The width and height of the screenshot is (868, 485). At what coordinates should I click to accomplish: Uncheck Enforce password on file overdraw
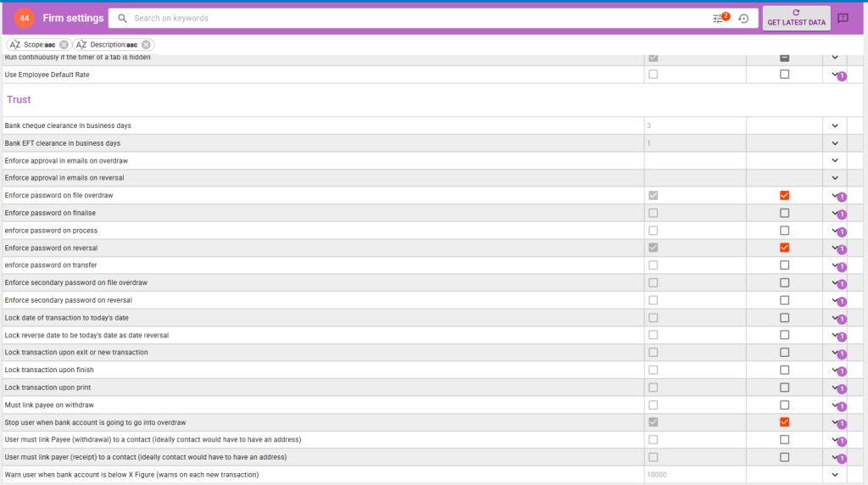pos(784,195)
